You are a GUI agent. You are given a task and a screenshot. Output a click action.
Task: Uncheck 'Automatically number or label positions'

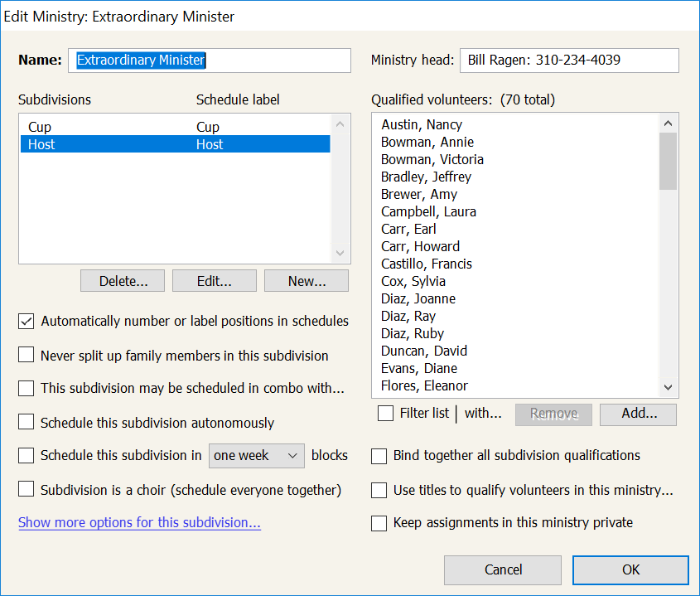coord(27,322)
